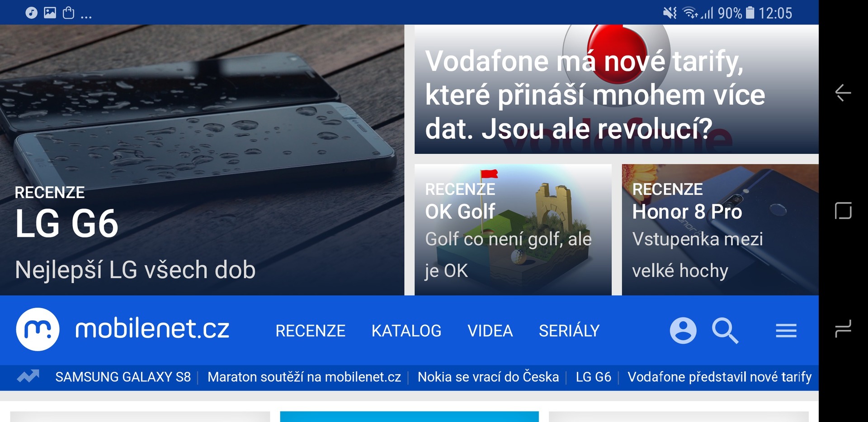The height and width of the screenshot is (422, 868).
Task: Tap the trending arrow icon
Action: point(28,376)
